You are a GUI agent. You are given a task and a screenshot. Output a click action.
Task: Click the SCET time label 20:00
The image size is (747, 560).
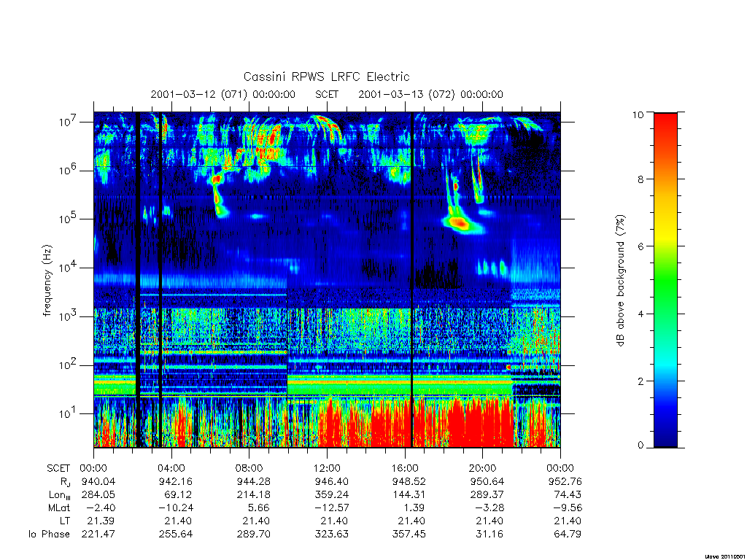pos(483,468)
